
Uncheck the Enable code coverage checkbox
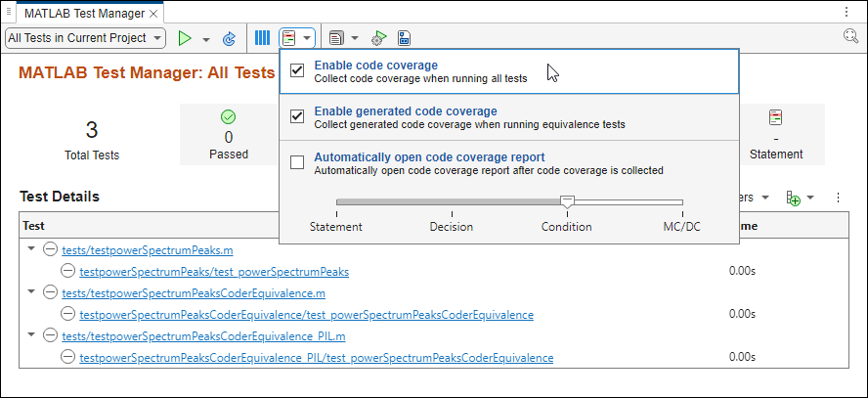pos(298,71)
